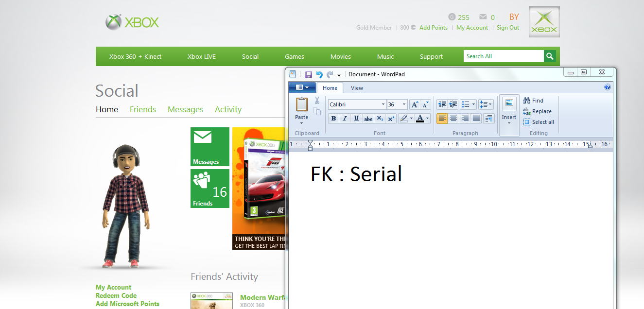Undo last action in WordPad

pyautogui.click(x=319, y=74)
